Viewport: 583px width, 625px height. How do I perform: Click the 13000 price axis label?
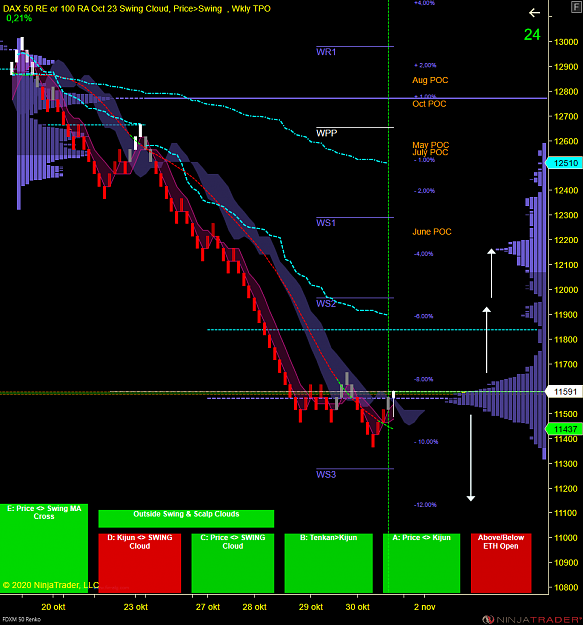[x=566, y=42]
